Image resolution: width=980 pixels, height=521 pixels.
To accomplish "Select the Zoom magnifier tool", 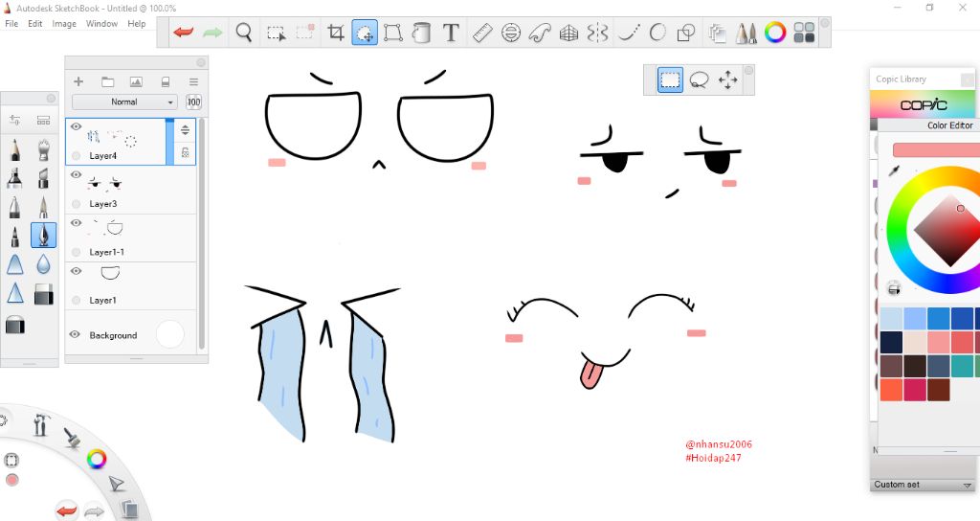I will [x=244, y=32].
